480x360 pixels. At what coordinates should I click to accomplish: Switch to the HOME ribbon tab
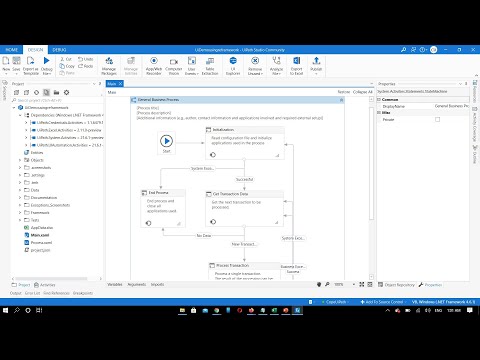tap(11, 50)
